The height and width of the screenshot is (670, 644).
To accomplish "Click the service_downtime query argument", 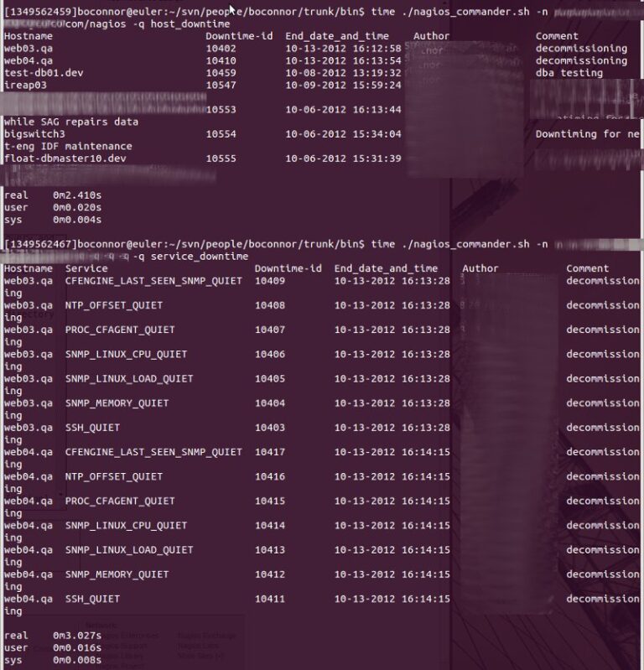I will click(200, 257).
